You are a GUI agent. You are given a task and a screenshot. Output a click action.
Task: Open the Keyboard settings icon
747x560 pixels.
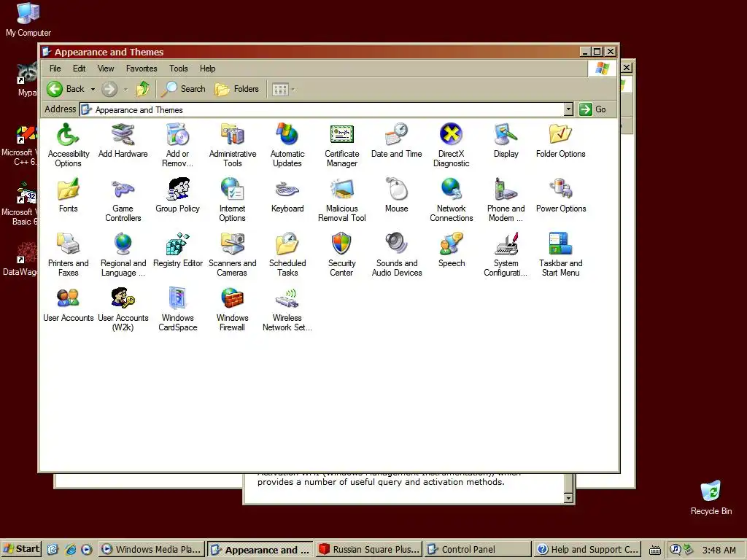click(287, 195)
